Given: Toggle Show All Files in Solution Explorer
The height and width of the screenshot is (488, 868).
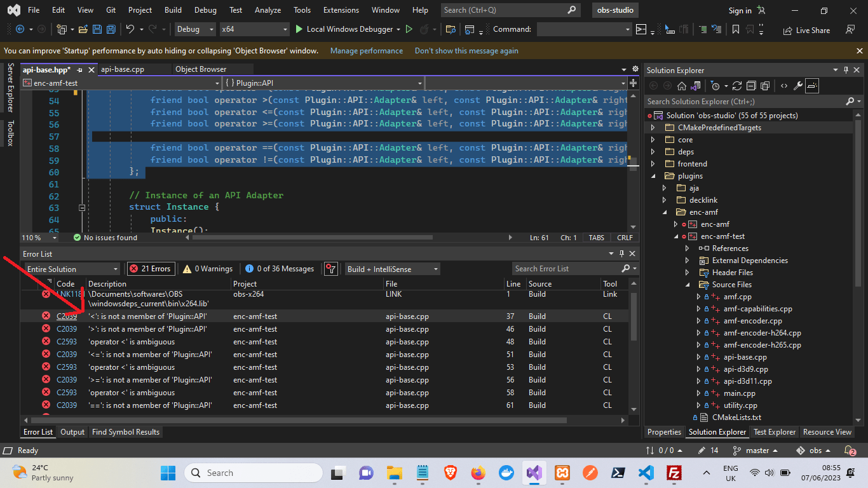Looking at the screenshot, I should [765, 86].
